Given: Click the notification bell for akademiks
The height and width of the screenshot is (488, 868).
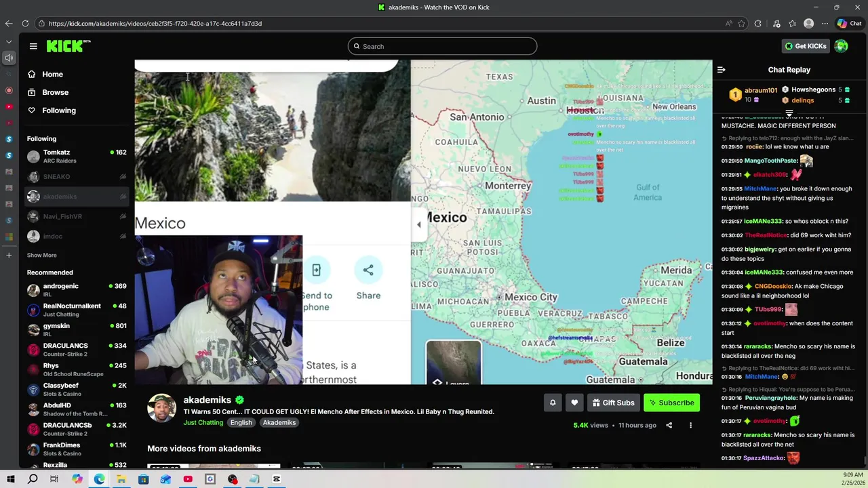Looking at the screenshot, I should pos(553,403).
